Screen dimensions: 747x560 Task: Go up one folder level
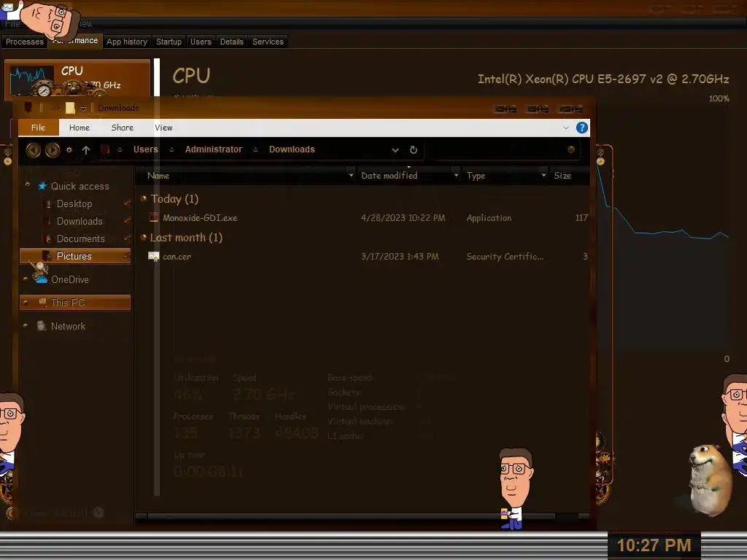(86, 150)
